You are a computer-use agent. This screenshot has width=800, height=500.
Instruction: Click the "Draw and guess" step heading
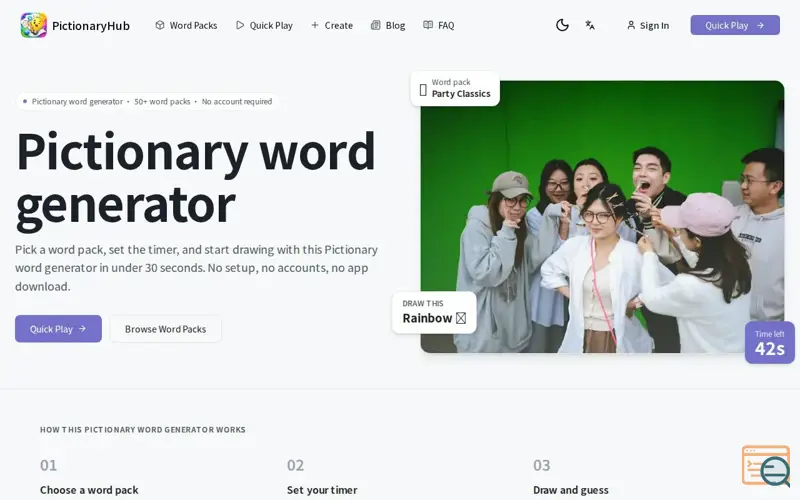(x=571, y=490)
